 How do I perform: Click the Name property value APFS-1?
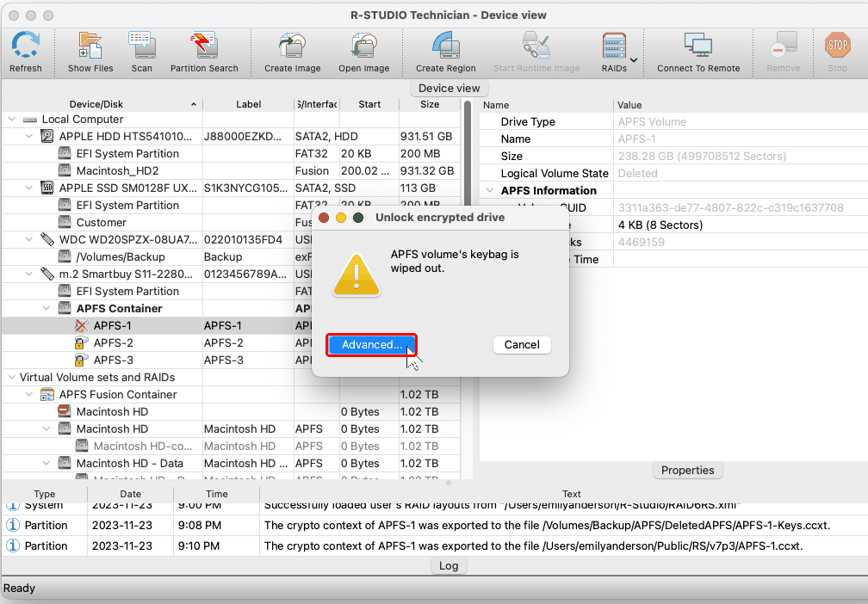tap(636, 139)
